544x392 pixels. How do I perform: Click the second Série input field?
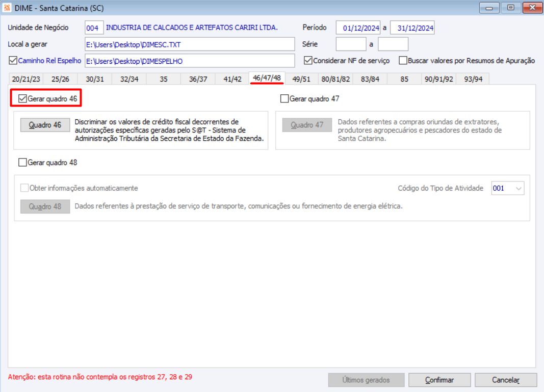tap(393, 44)
